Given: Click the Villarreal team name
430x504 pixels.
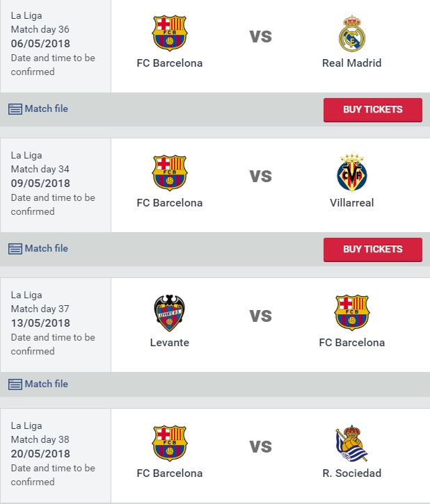Looking at the screenshot, I should tap(351, 203).
